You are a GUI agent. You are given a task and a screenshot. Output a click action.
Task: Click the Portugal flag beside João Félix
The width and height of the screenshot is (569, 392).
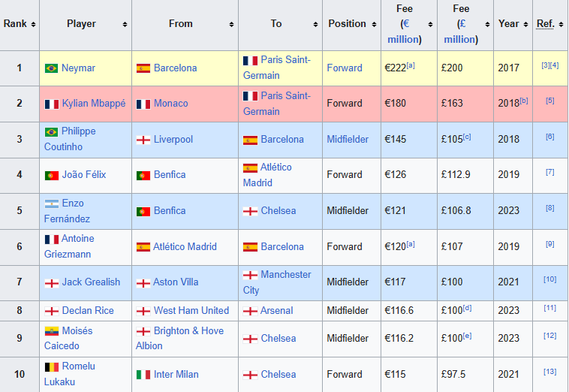point(51,176)
